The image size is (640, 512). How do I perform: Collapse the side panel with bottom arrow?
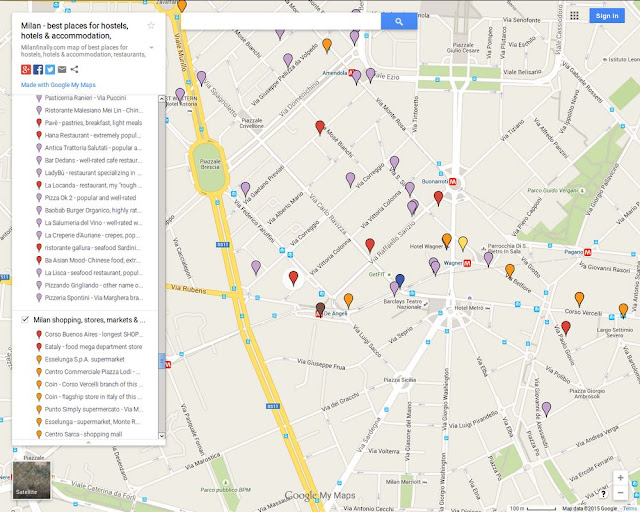click(89, 442)
